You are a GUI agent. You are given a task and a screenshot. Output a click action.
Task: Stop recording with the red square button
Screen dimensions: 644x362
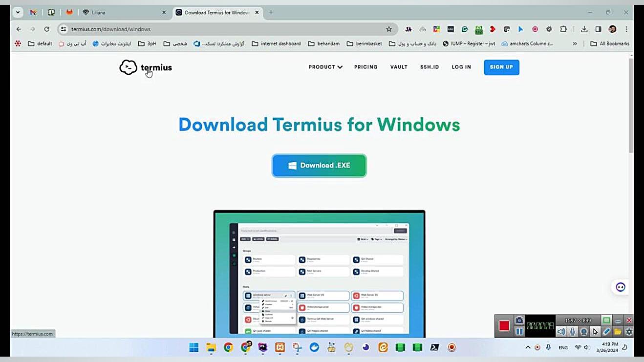[504, 326]
